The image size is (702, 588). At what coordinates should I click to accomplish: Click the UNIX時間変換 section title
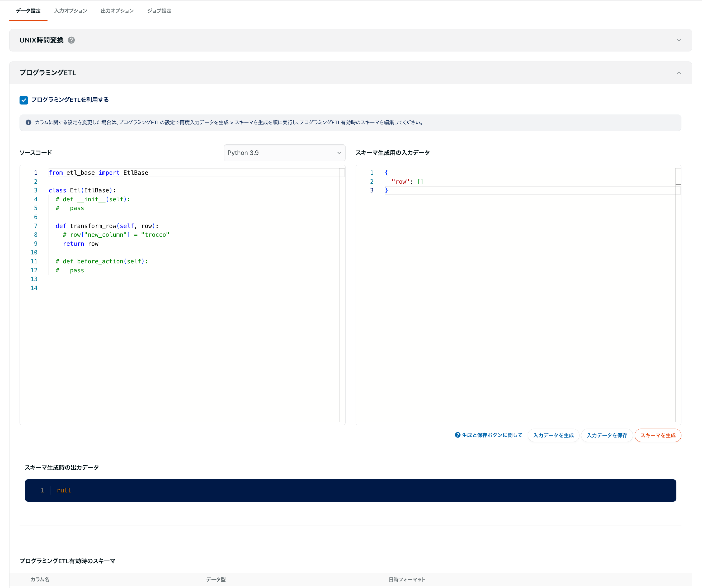click(x=41, y=40)
